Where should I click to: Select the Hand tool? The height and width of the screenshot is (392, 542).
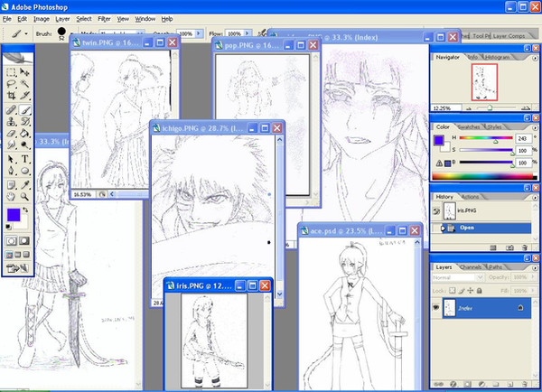click(11, 197)
